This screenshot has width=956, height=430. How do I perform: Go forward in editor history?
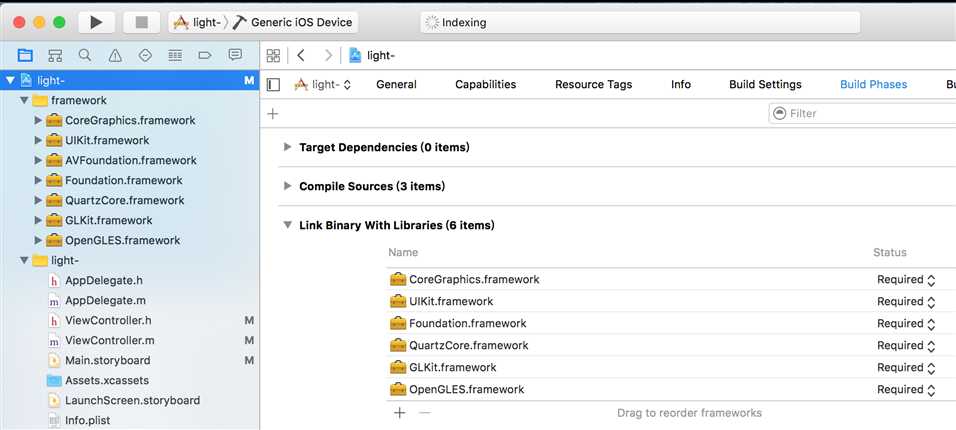coord(328,56)
